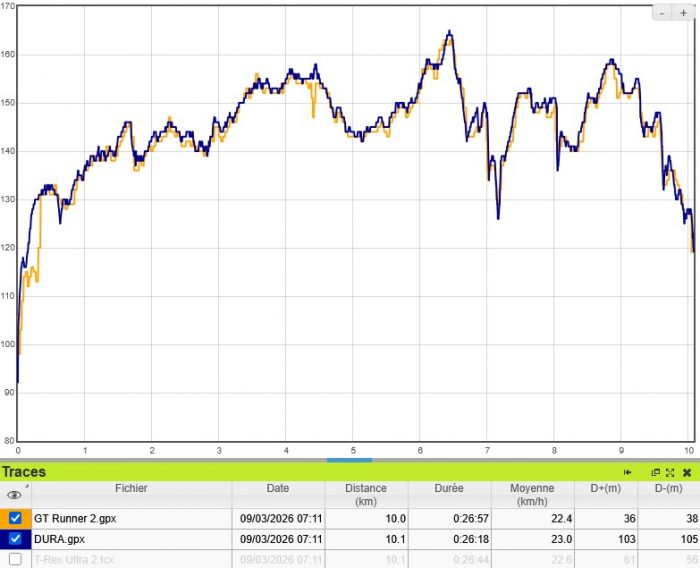Click the Traces panel title
Screen dimensions: 700x568
(x=24, y=472)
